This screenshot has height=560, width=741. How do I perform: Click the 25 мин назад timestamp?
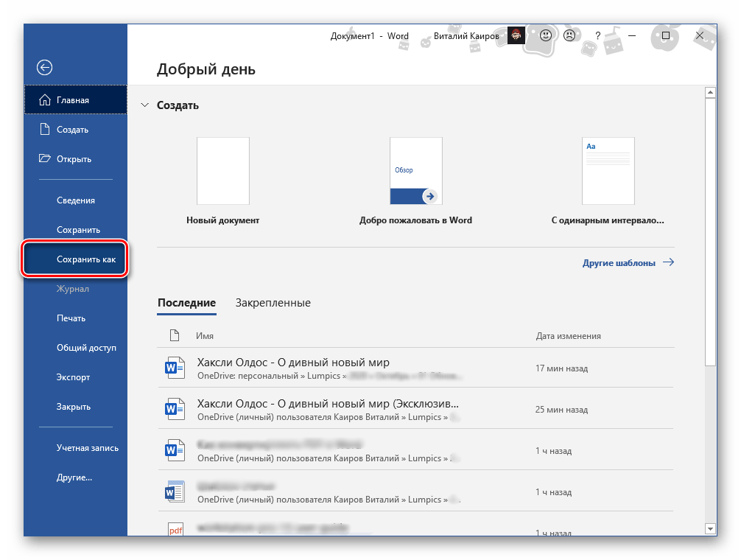tap(561, 410)
